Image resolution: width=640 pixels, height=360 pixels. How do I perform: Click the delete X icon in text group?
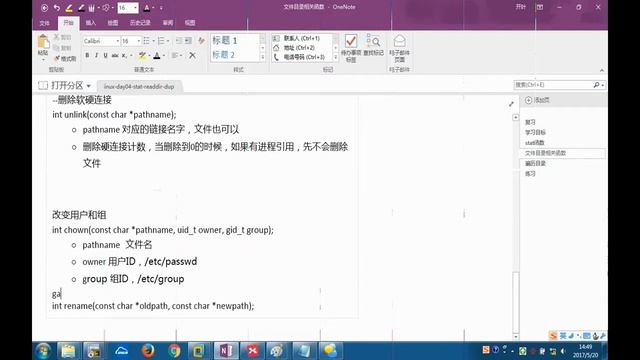pos(192,56)
